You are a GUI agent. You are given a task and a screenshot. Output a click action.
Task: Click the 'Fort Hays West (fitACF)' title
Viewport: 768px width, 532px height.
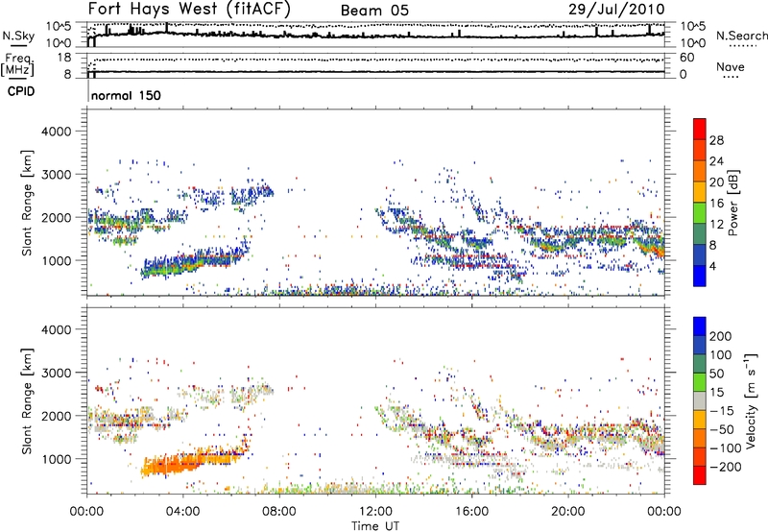pos(189,9)
